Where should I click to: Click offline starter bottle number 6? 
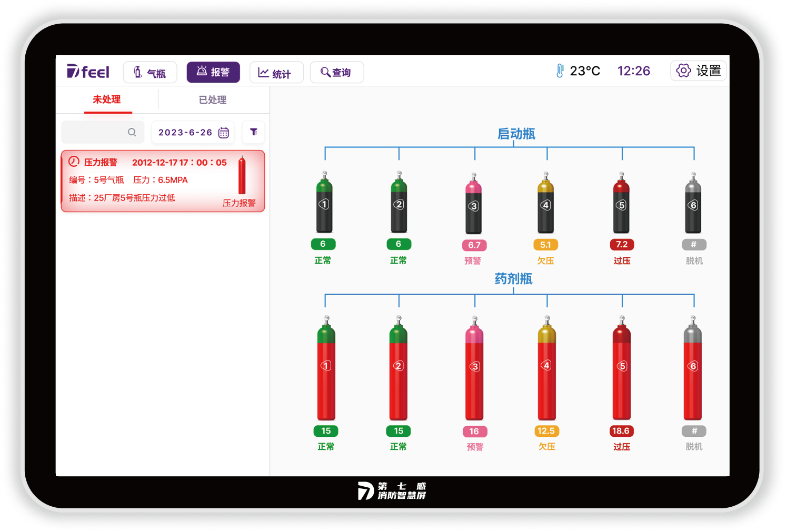693,204
